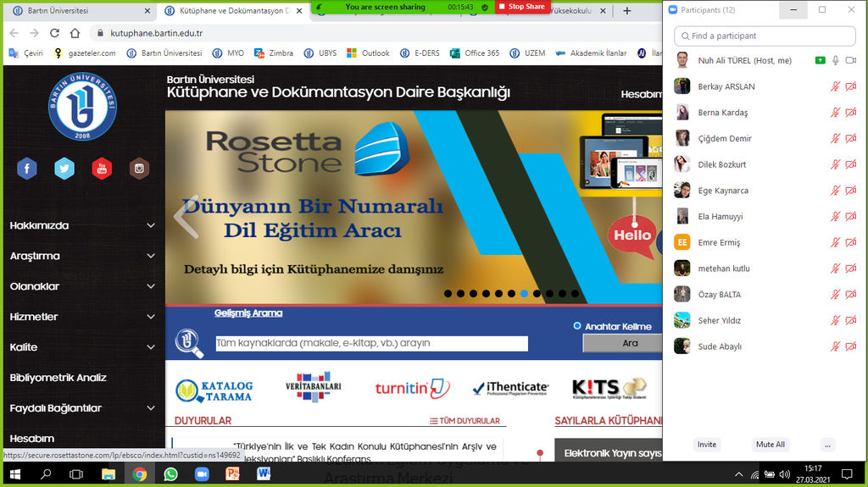Expand the Araştırma menu chevron
Image resolution: width=868 pixels, height=487 pixels.
tap(151, 256)
